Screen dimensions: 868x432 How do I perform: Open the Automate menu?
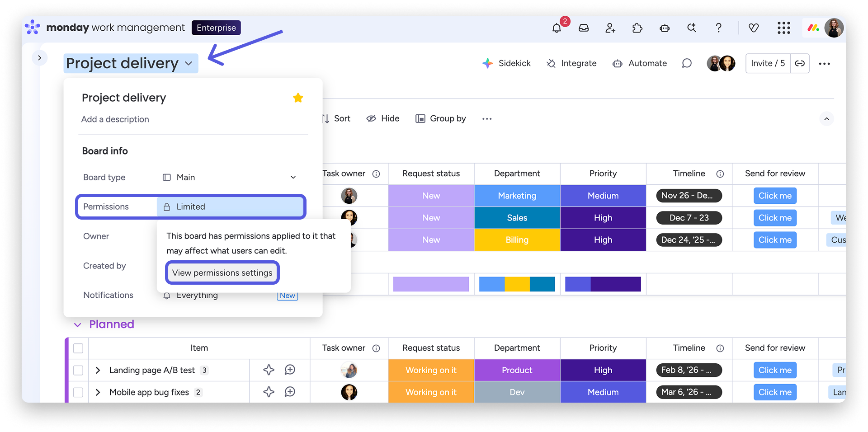640,63
